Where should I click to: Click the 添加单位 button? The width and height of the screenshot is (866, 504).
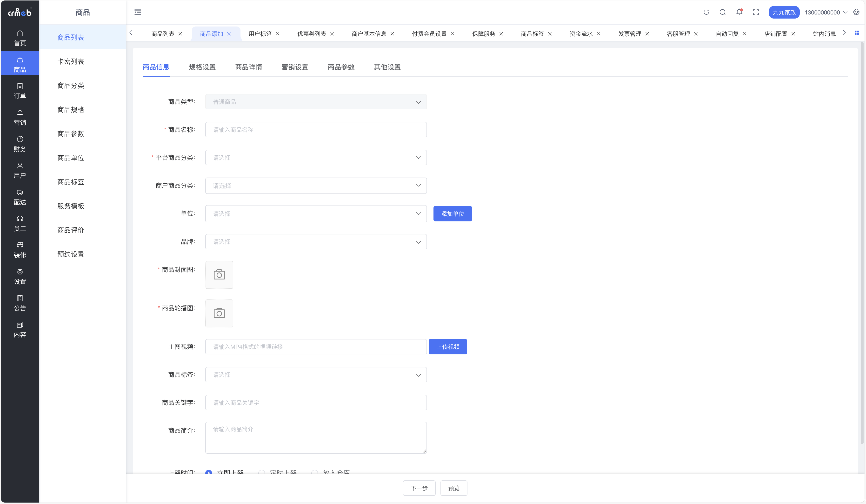[452, 214]
